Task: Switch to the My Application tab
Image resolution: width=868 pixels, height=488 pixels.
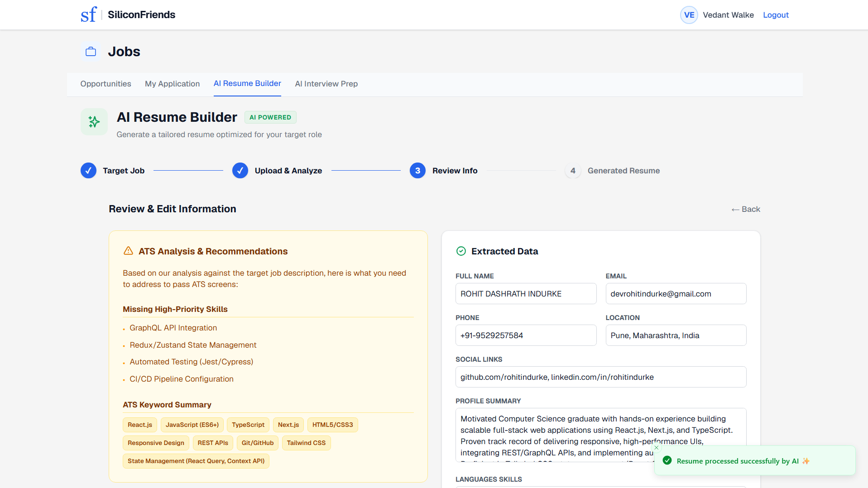Action: pos(172,84)
